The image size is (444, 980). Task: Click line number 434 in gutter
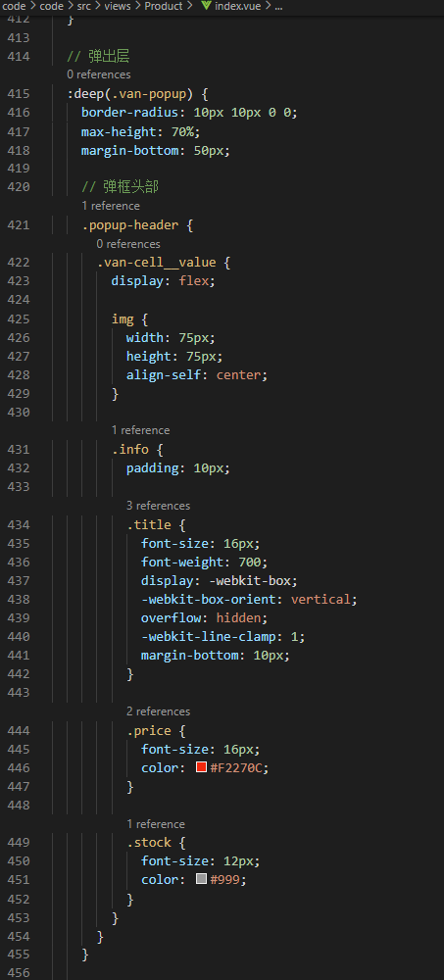pyautogui.click(x=19, y=524)
